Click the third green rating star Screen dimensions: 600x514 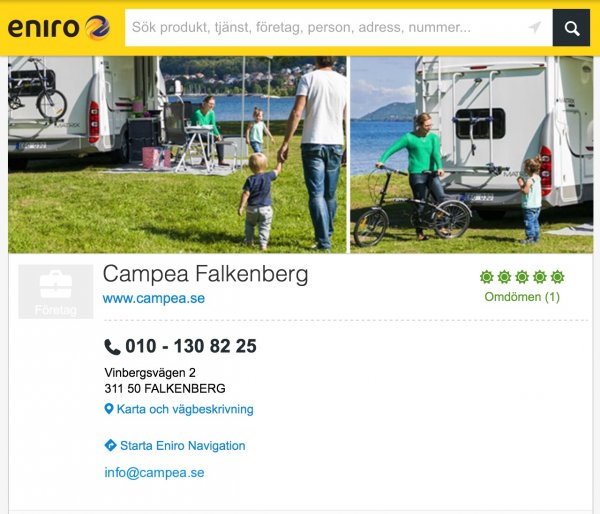522,277
